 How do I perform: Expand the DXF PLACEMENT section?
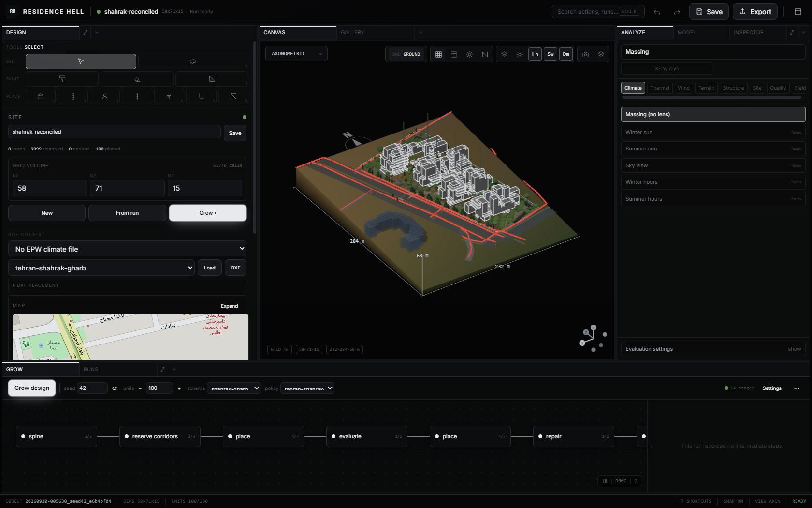pyautogui.click(x=127, y=285)
